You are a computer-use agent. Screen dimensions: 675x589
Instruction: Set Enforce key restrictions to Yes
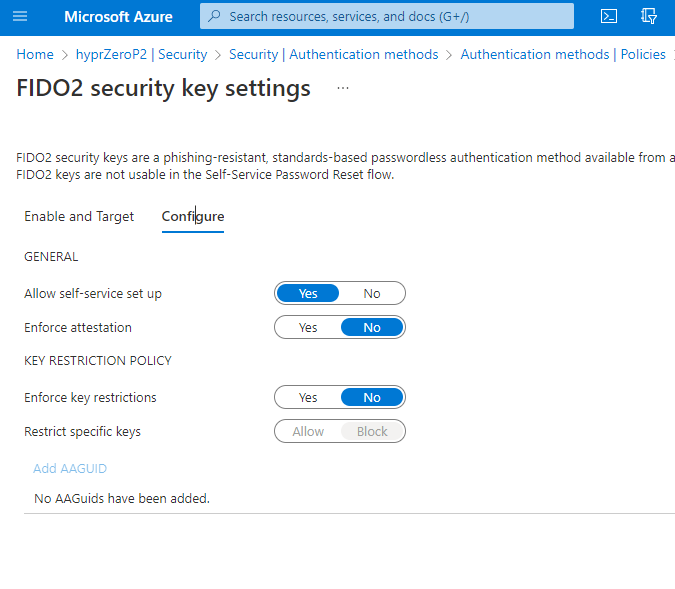[x=308, y=397]
